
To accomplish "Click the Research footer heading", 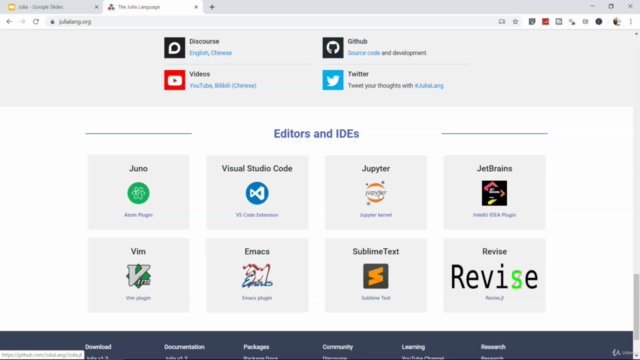I will point(493,347).
